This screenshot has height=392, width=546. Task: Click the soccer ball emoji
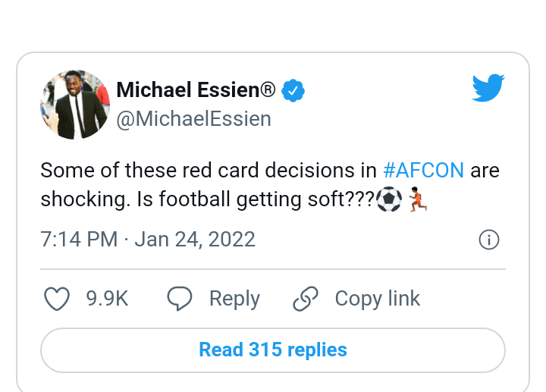click(x=389, y=199)
